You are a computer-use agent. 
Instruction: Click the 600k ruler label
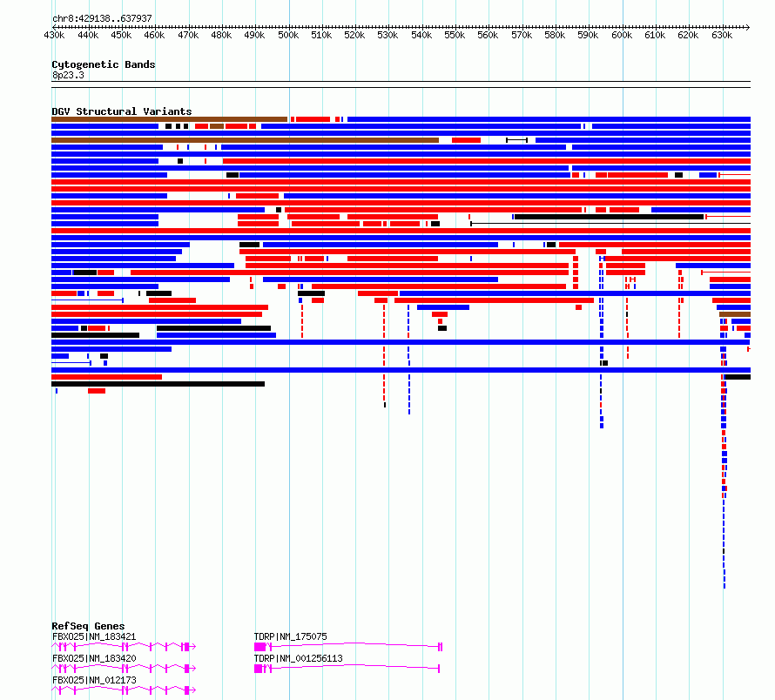(x=622, y=35)
